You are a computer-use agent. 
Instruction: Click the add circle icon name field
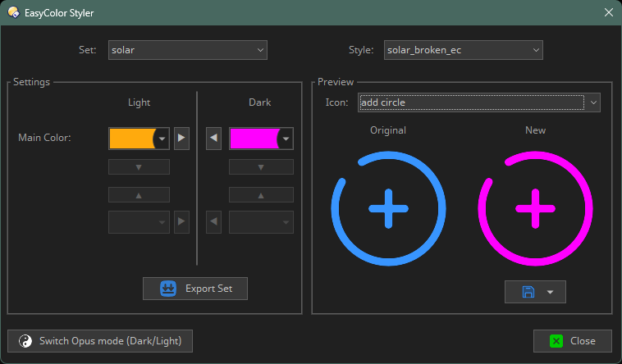[x=472, y=102]
